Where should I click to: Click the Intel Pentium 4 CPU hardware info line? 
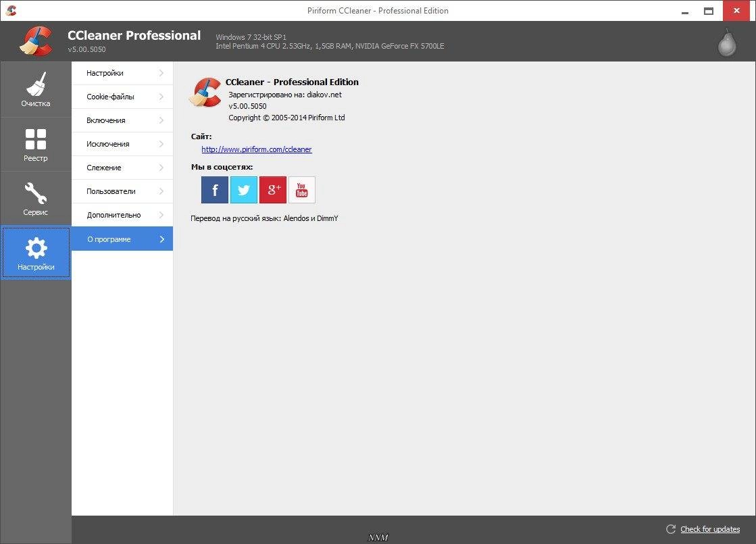click(x=330, y=47)
